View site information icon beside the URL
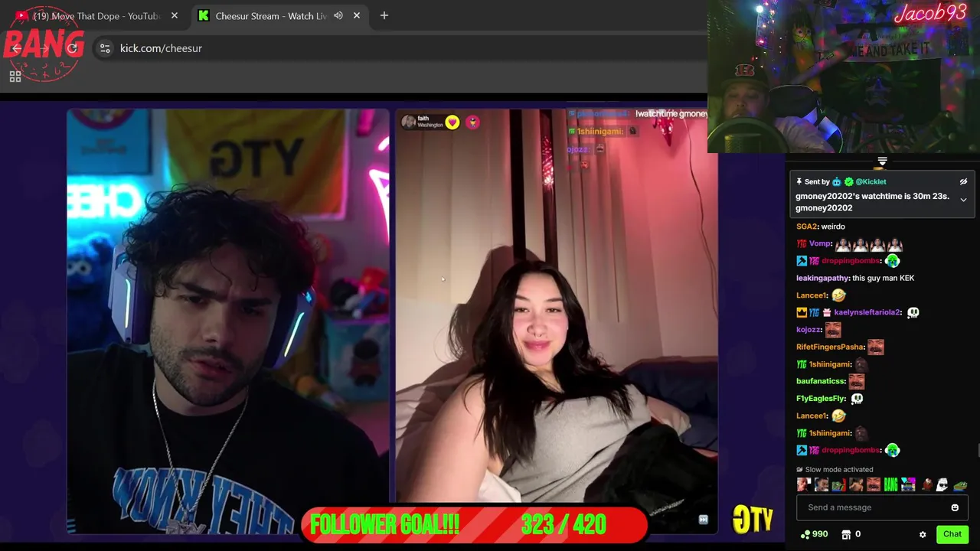This screenshot has width=980, height=551. pos(105,48)
